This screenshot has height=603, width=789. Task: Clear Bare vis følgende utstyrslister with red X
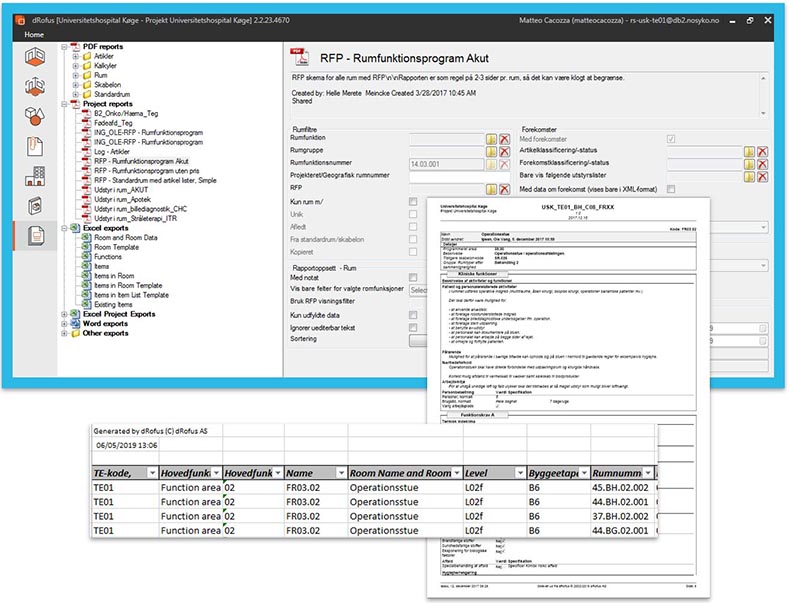762,176
